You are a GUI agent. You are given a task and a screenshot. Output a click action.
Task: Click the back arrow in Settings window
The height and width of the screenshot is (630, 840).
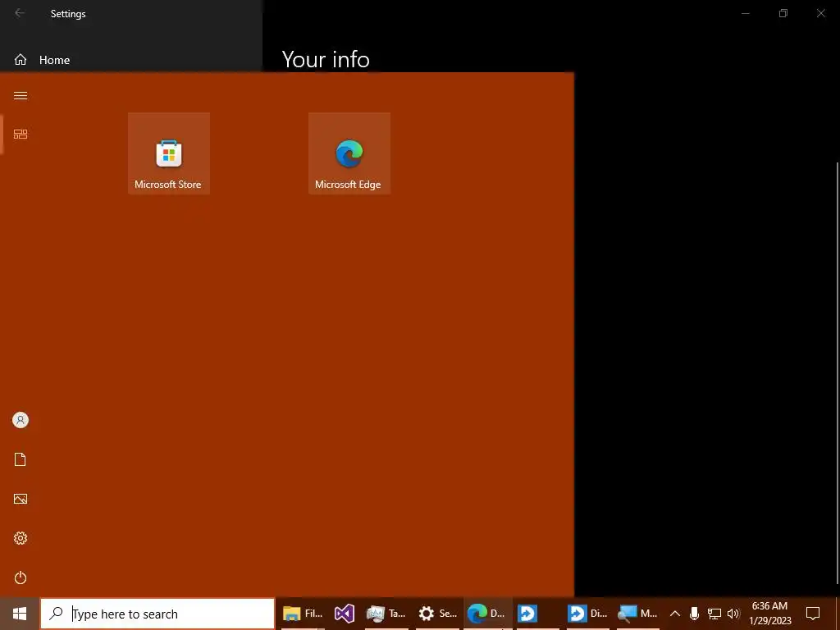20,13
